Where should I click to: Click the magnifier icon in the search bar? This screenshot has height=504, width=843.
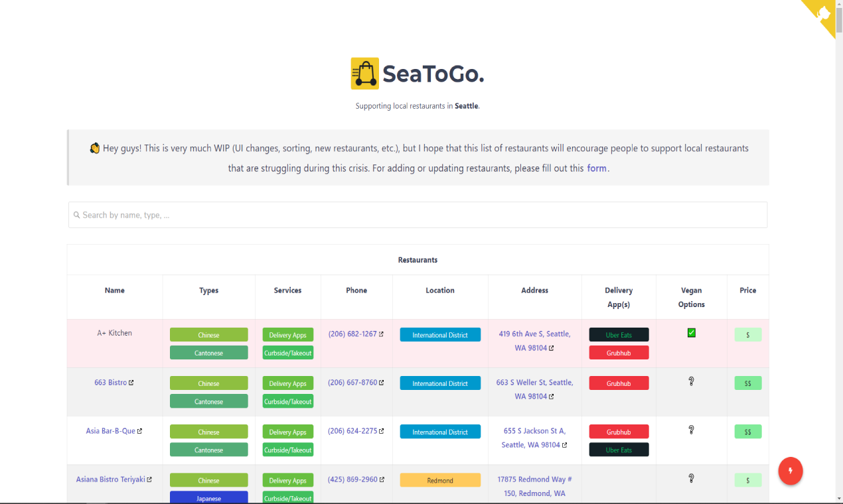point(78,214)
